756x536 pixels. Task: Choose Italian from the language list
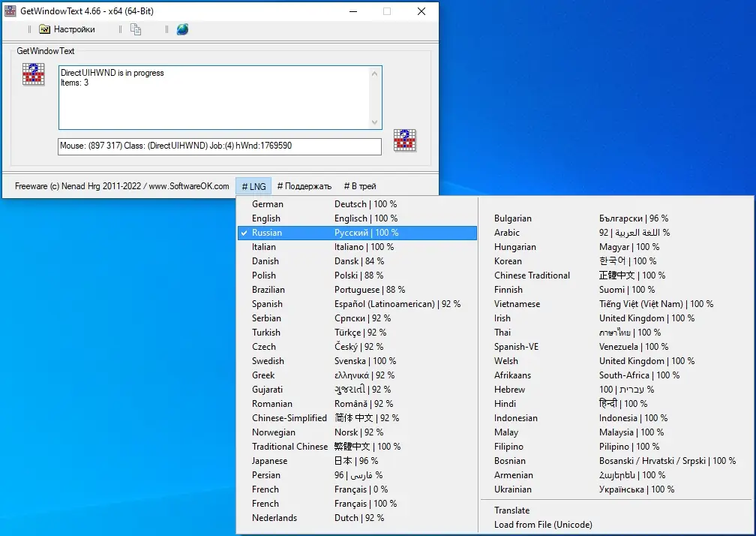tap(357, 247)
